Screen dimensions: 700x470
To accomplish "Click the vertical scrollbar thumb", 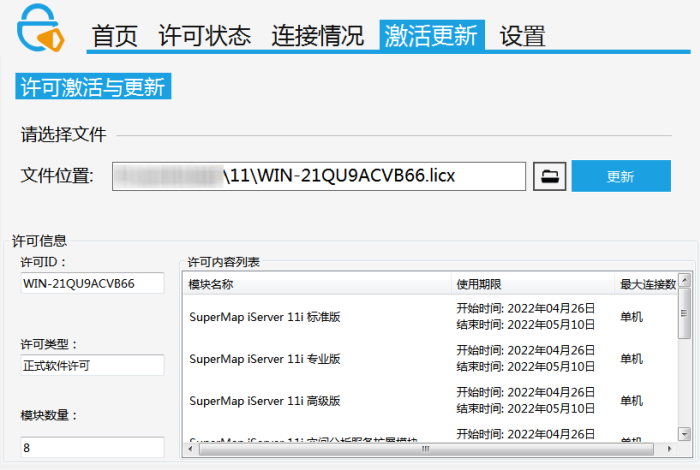I will click(684, 313).
